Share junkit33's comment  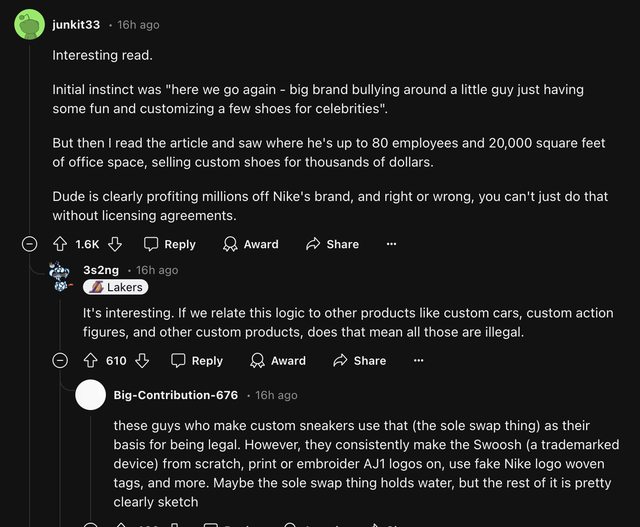pos(332,244)
